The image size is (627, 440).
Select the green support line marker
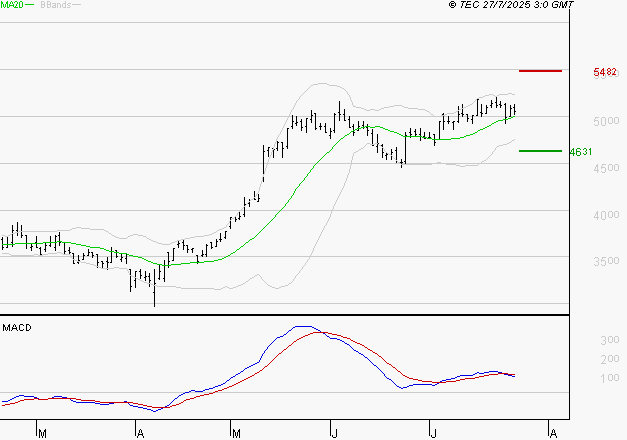click(540, 151)
